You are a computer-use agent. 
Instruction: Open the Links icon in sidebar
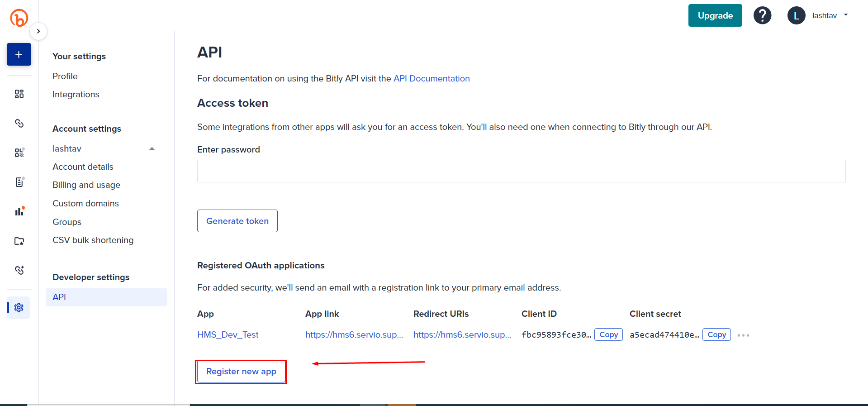[x=19, y=123]
